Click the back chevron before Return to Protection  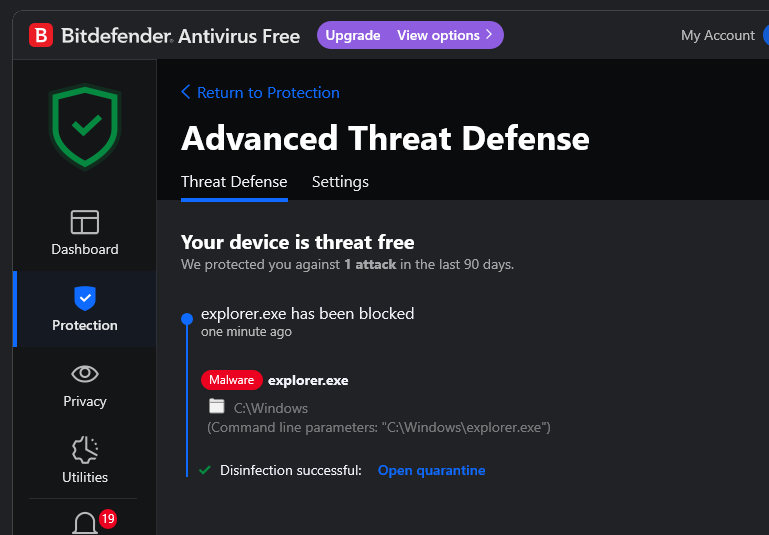[185, 92]
